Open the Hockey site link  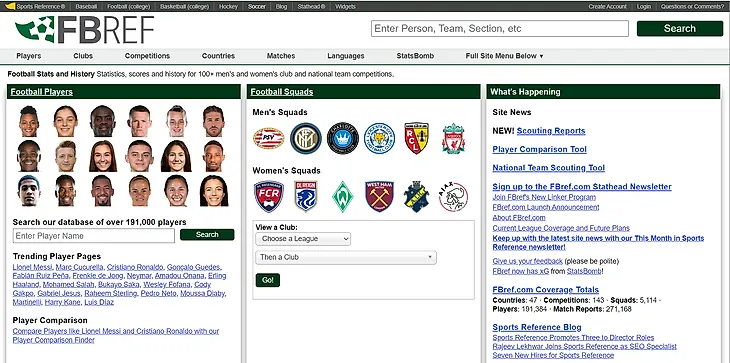click(x=228, y=7)
